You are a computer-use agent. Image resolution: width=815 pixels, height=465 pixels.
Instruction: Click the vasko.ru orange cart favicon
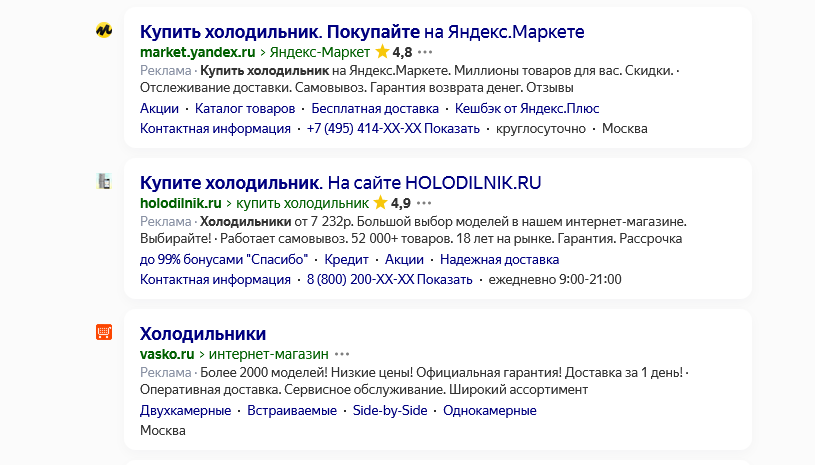click(x=104, y=332)
